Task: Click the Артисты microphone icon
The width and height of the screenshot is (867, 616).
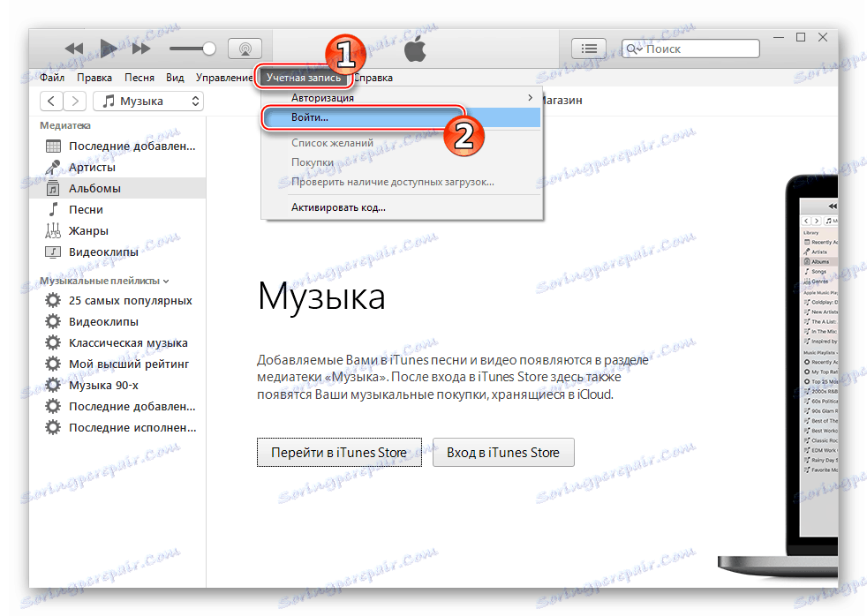Action: 52,167
